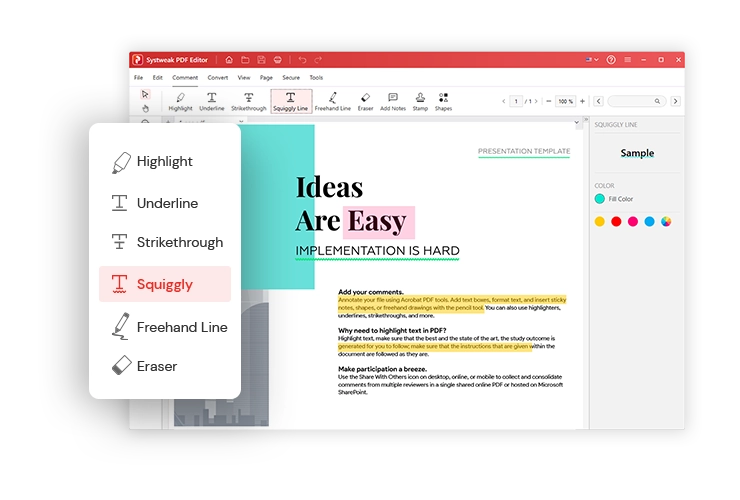Click the Add your comments heading

click(370, 292)
